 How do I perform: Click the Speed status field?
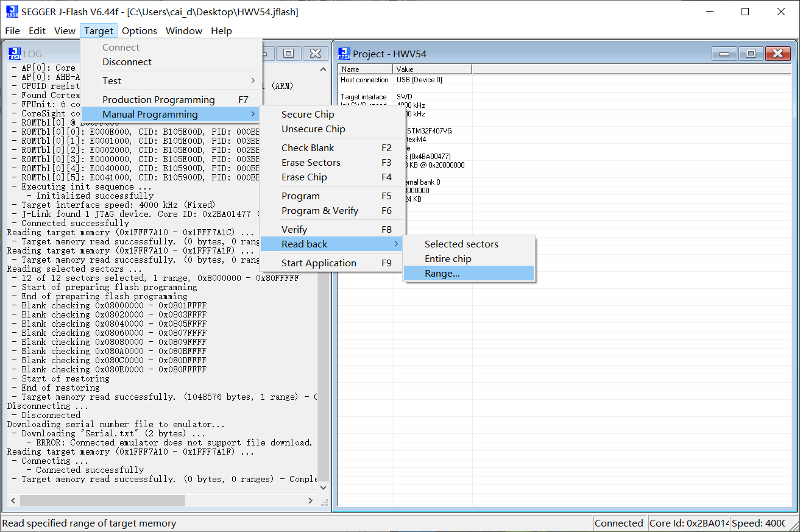(x=759, y=523)
